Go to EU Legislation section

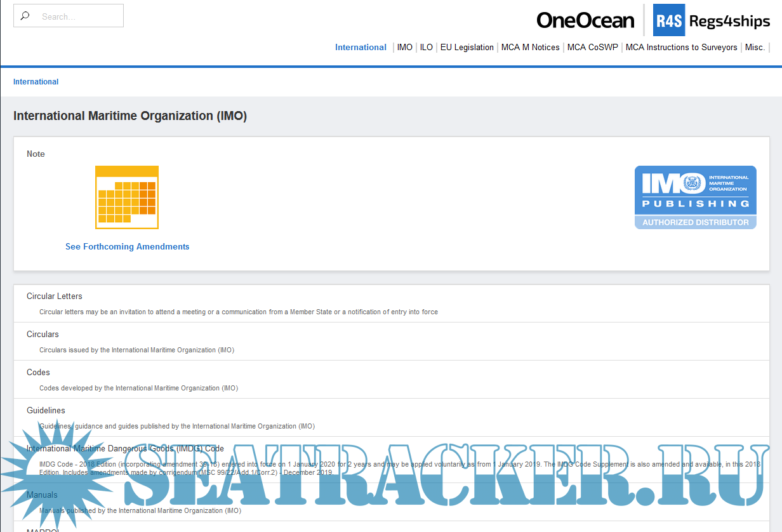[467, 47]
